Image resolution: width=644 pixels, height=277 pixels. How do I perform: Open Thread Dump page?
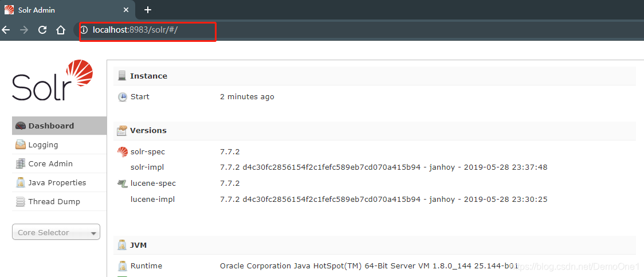(x=54, y=202)
